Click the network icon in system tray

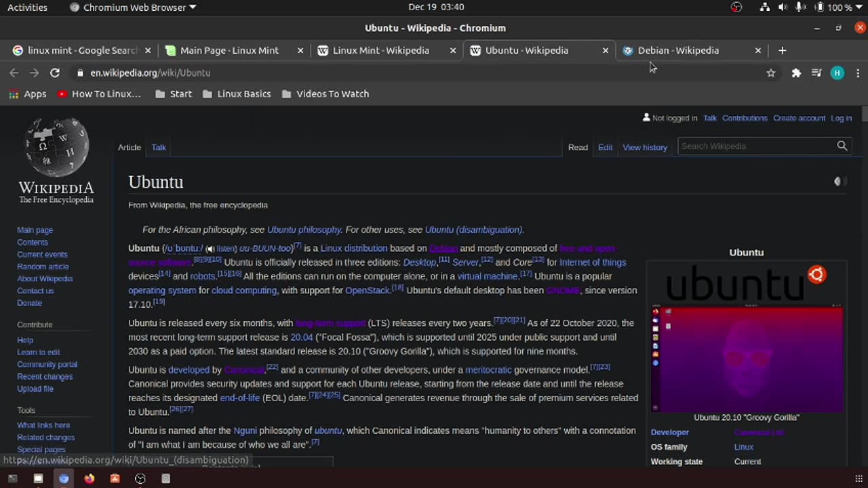pyautogui.click(x=764, y=7)
